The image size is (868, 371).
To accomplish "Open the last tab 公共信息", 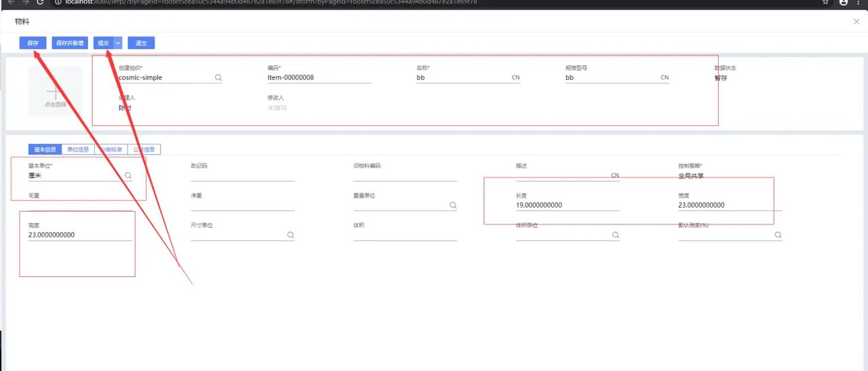I will pos(144,149).
